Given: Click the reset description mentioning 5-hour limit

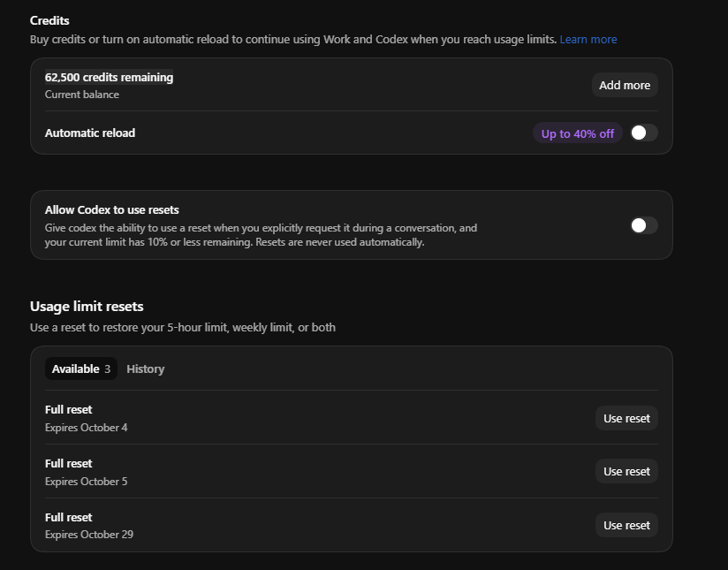Looking at the screenshot, I should click(183, 328).
